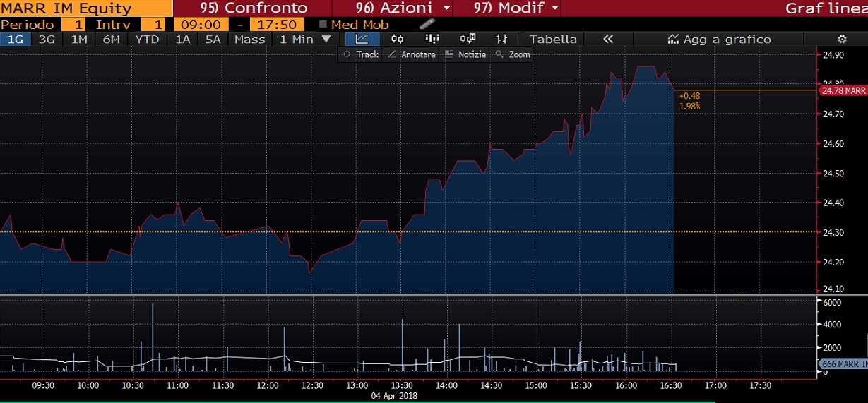
Task: Select the Annotare drawing tool
Action: [411, 54]
